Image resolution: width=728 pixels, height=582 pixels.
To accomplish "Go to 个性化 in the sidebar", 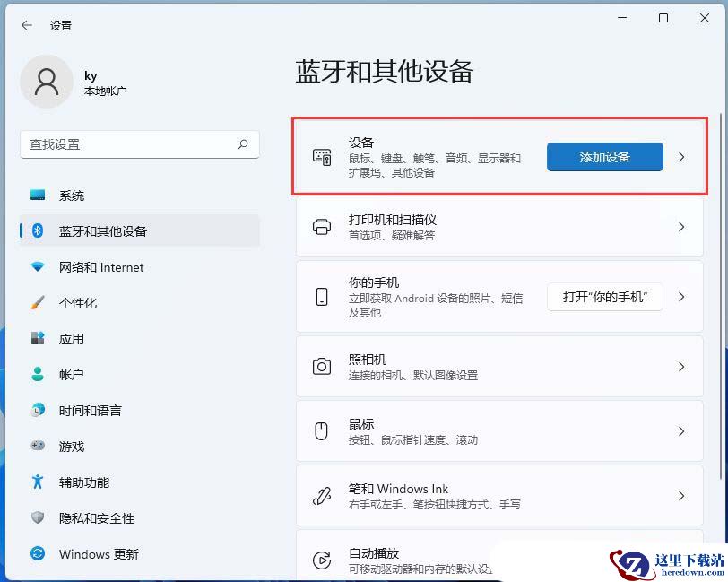I will tap(78, 303).
